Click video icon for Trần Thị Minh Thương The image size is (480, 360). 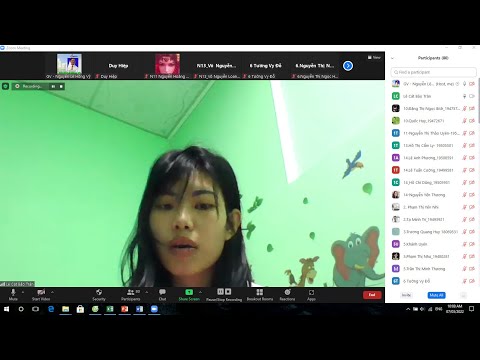[472, 269]
